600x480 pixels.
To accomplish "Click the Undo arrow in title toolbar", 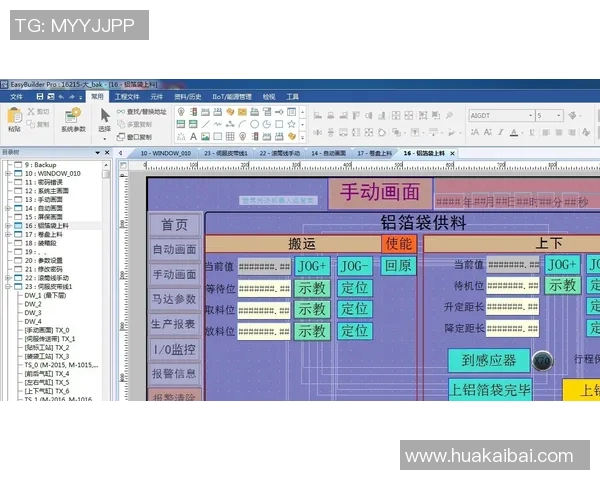I will [x=61, y=97].
